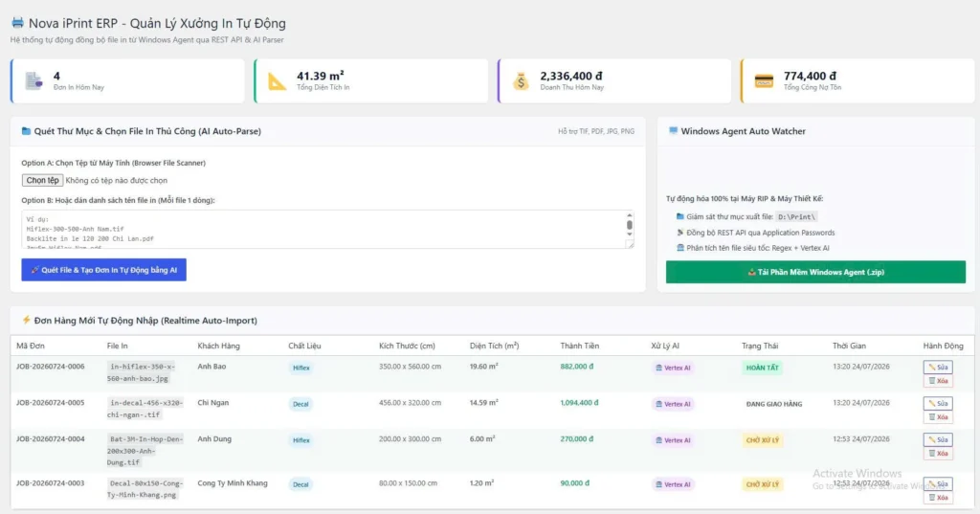Click Vertex AI badge in JOB-20260724-0005 row

pos(673,404)
